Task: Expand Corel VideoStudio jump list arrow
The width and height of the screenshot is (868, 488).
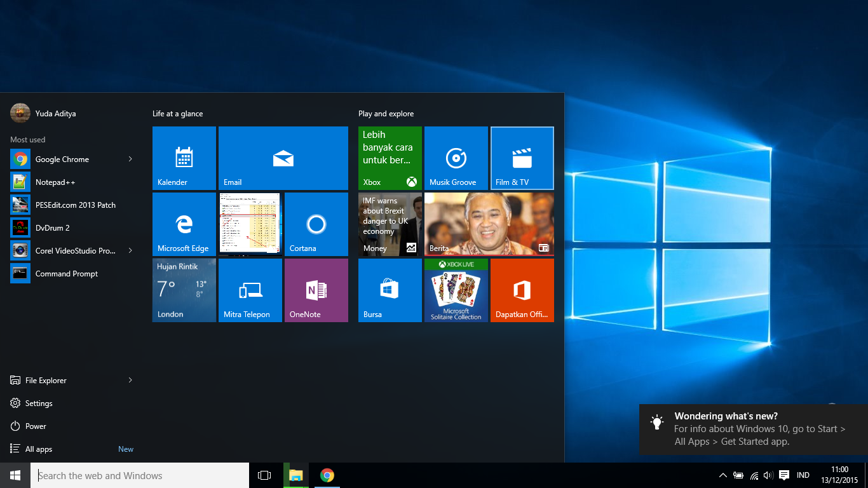Action: pyautogui.click(x=130, y=250)
